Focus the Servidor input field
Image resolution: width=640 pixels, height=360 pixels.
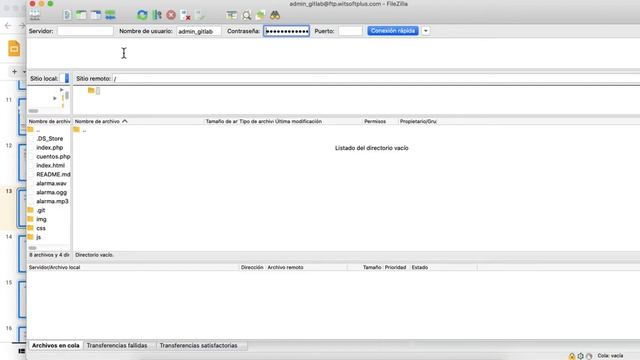point(85,31)
